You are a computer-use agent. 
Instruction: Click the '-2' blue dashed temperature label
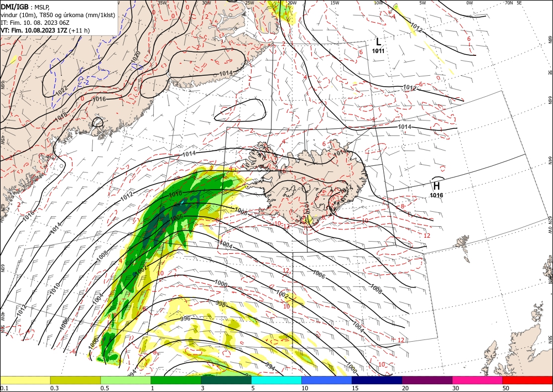[86, 82]
